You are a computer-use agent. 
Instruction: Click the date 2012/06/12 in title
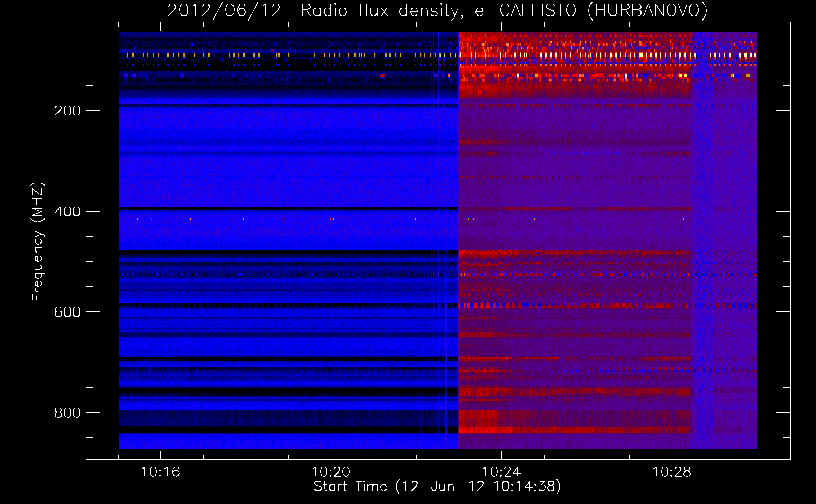point(224,10)
